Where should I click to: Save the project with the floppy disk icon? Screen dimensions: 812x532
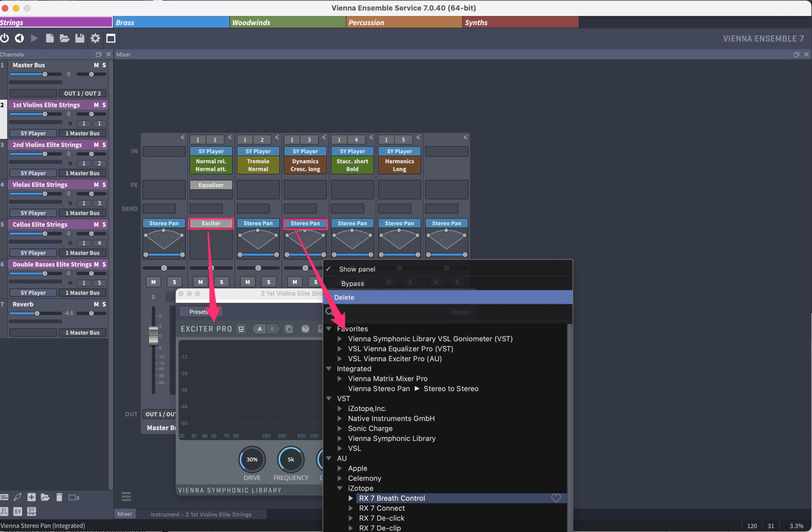(80, 38)
